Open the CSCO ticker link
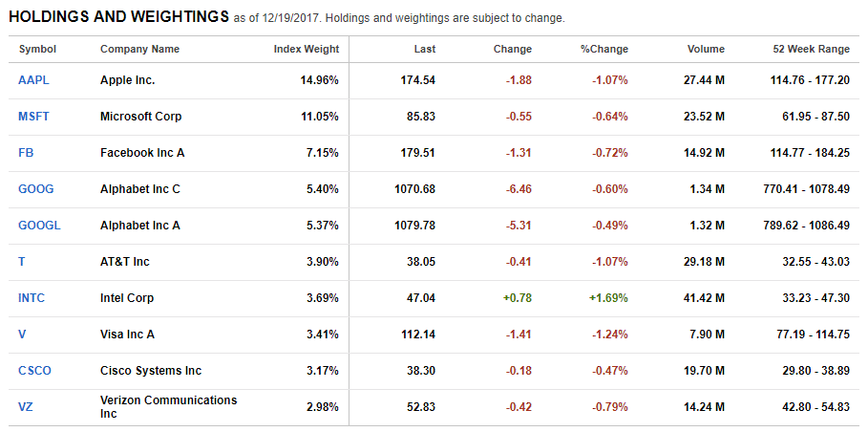This screenshot has height=432, width=868. 34,371
